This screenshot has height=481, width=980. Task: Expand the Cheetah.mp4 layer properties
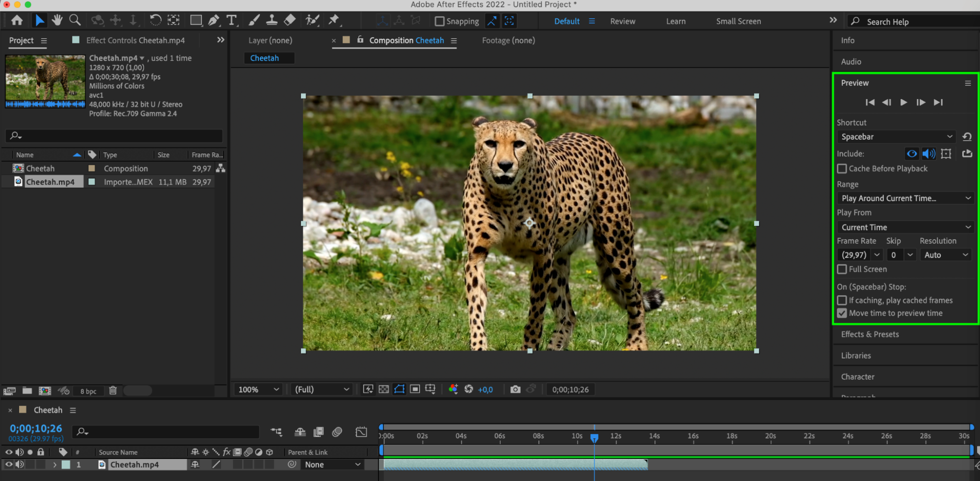pyautogui.click(x=54, y=465)
